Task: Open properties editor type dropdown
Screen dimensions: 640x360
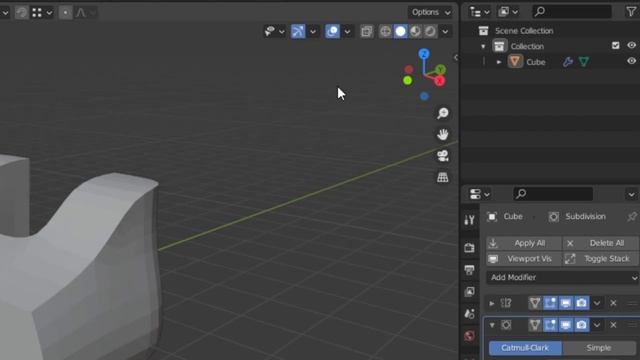Action: pos(480,194)
